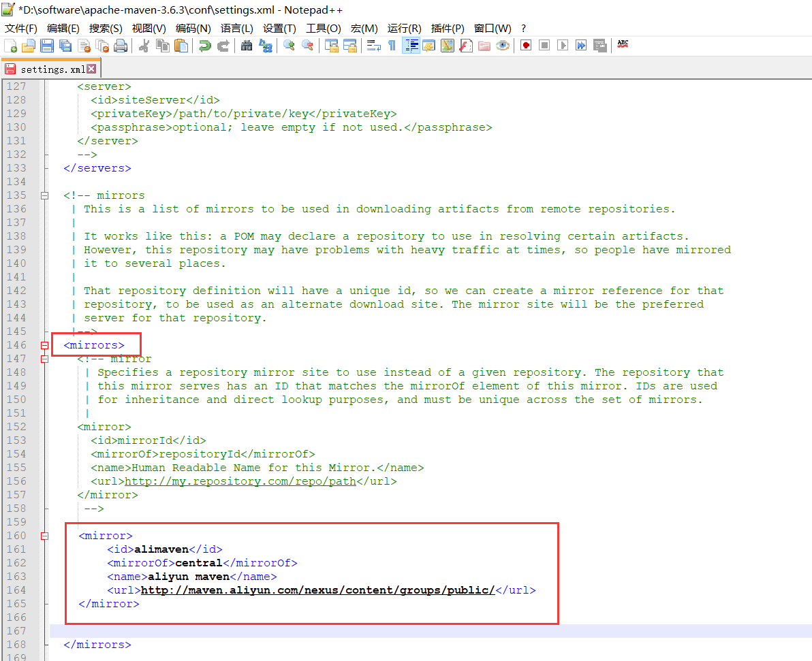
Task: Collapse the comment fold at line 135
Action: tap(44, 195)
